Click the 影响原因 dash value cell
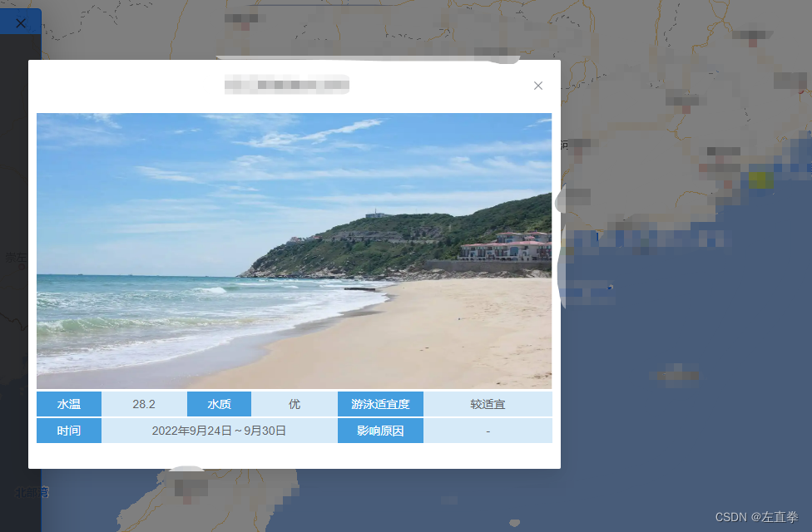Screen dimensions: 812x532 pyautogui.click(x=488, y=431)
